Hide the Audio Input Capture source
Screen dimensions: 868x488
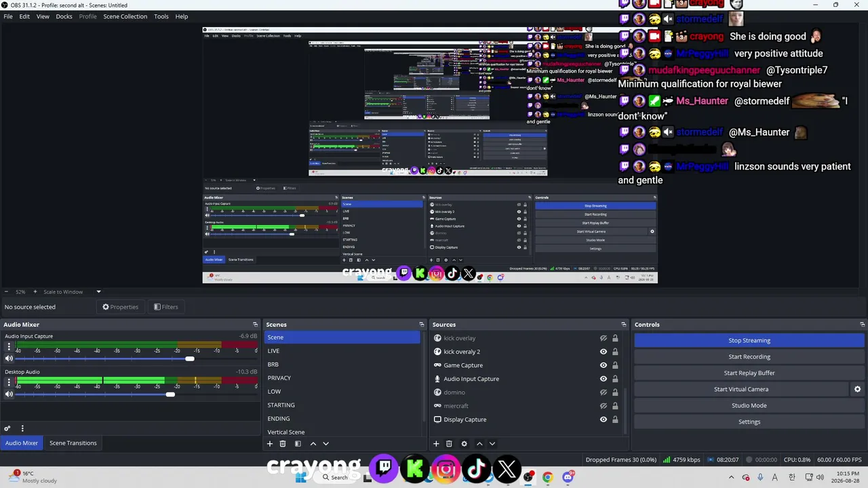pos(603,379)
